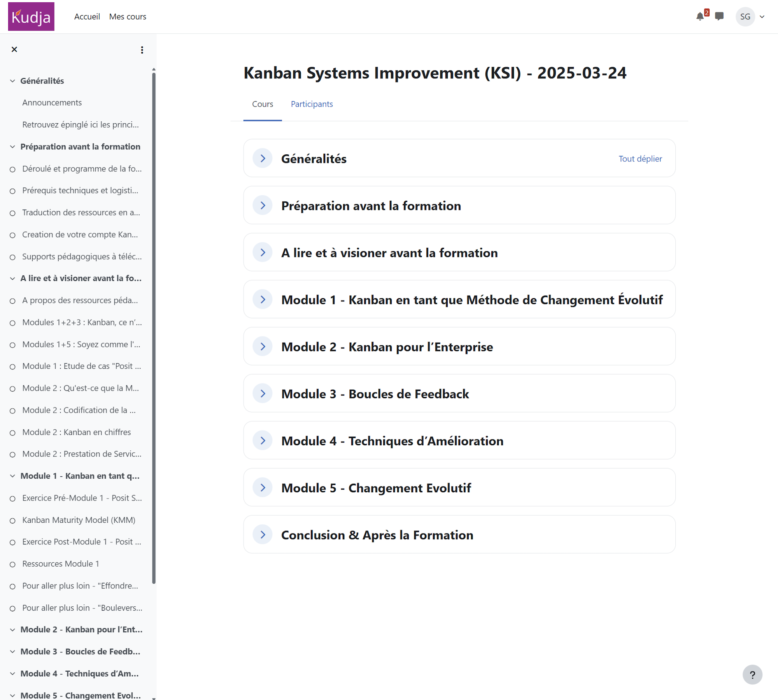Expand Module 4 chevron in the sidebar
Image resolution: width=778 pixels, height=700 pixels.
click(x=12, y=674)
